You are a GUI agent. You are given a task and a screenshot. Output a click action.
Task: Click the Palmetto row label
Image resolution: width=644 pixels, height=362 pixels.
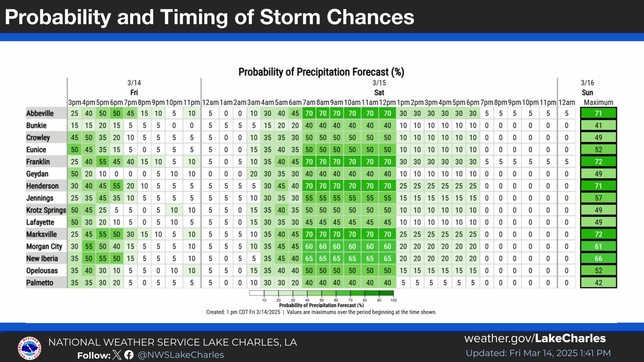point(40,283)
